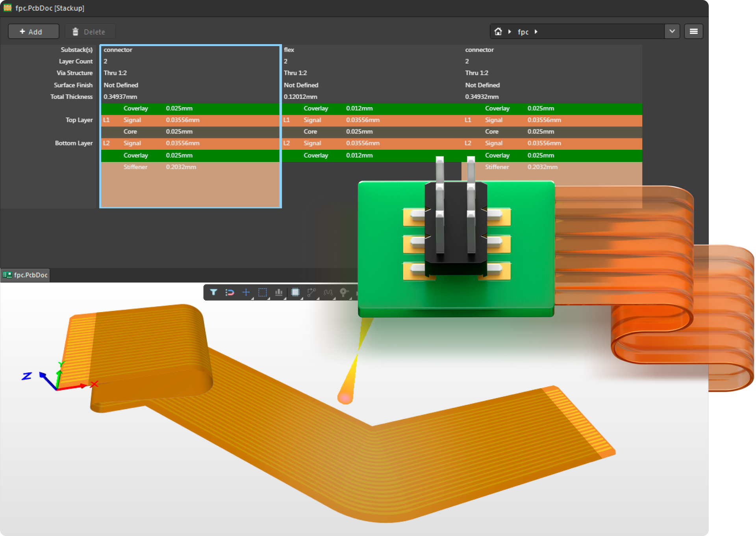Expand the arrow next to home icon
Screen dimensions: 756x536
tap(510, 32)
